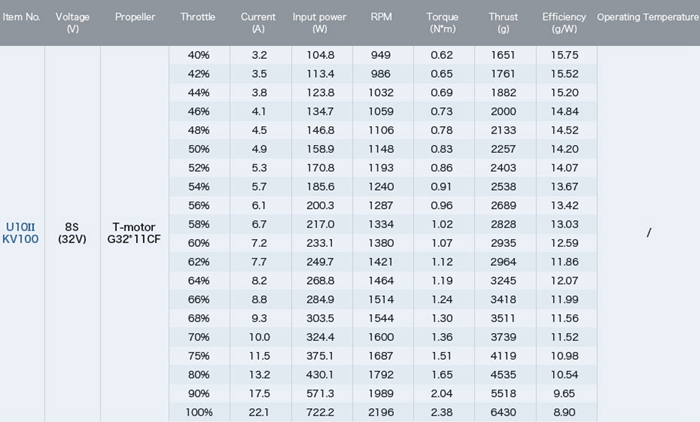
Task: Select the 6430 thrust value
Action: pyautogui.click(x=503, y=412)
